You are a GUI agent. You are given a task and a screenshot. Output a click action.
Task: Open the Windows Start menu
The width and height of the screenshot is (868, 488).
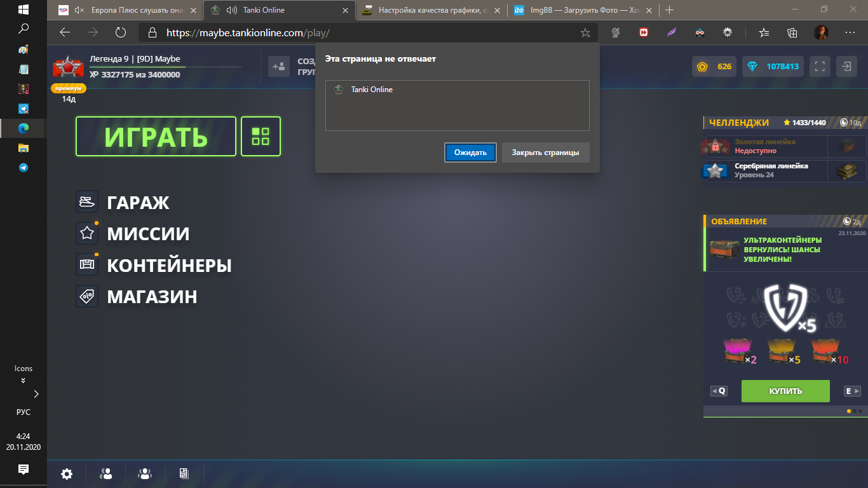coord(24,10)
